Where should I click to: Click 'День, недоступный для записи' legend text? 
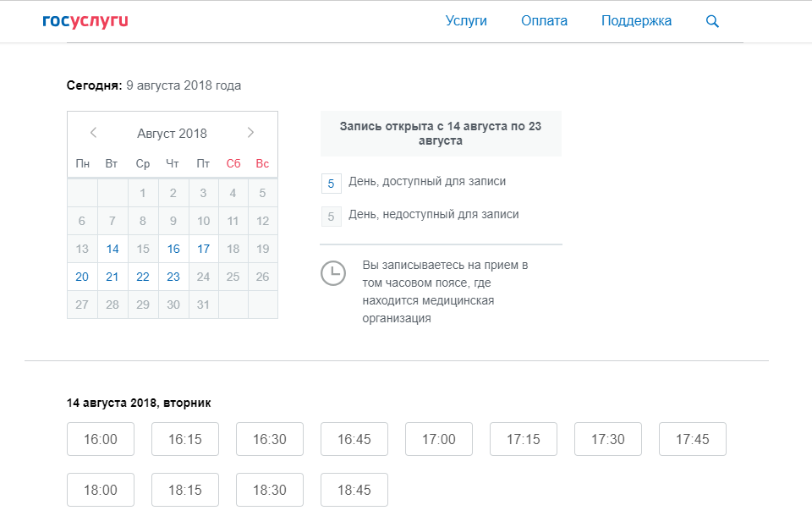point(434,214)
